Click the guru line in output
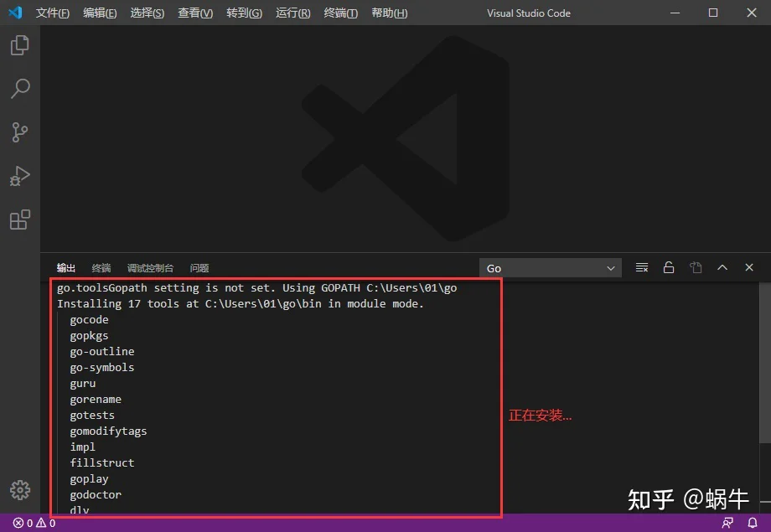Screen dimensions: 771x532 [83, 384]
